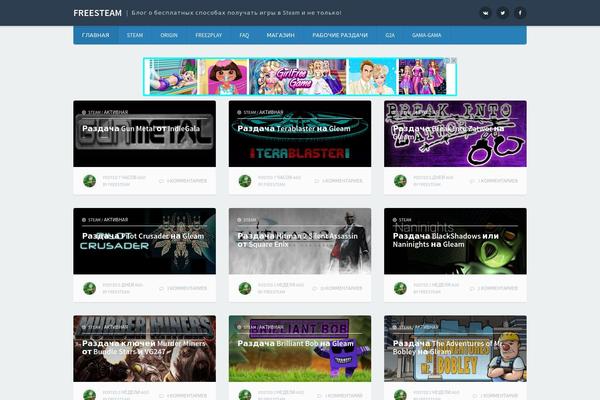Click the author avatar under the Break Into Zatwor post

[400, 181]
